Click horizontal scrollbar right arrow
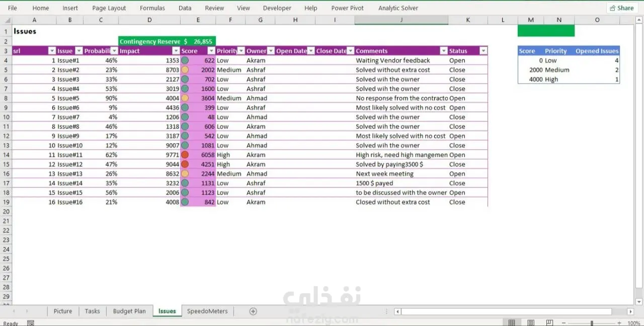Screen dimensions: 644x326 pyautogui.click(x=630, y=312)
